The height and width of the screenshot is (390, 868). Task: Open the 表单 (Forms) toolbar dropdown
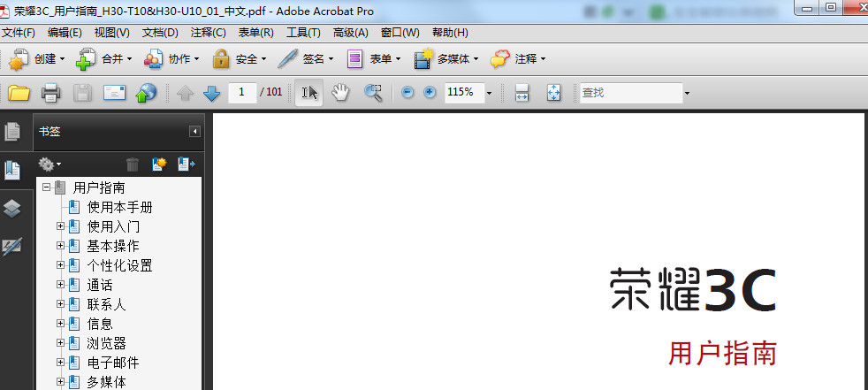(374, 58)
